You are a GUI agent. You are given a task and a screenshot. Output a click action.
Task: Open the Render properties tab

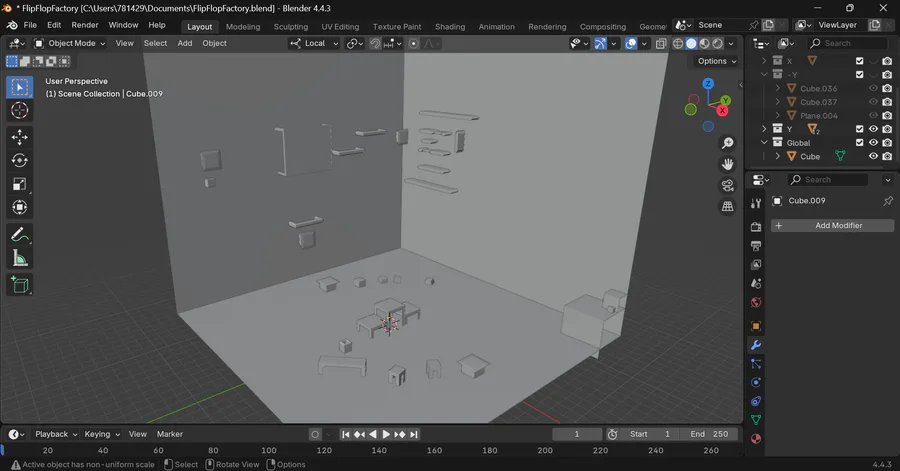(756, 227)
